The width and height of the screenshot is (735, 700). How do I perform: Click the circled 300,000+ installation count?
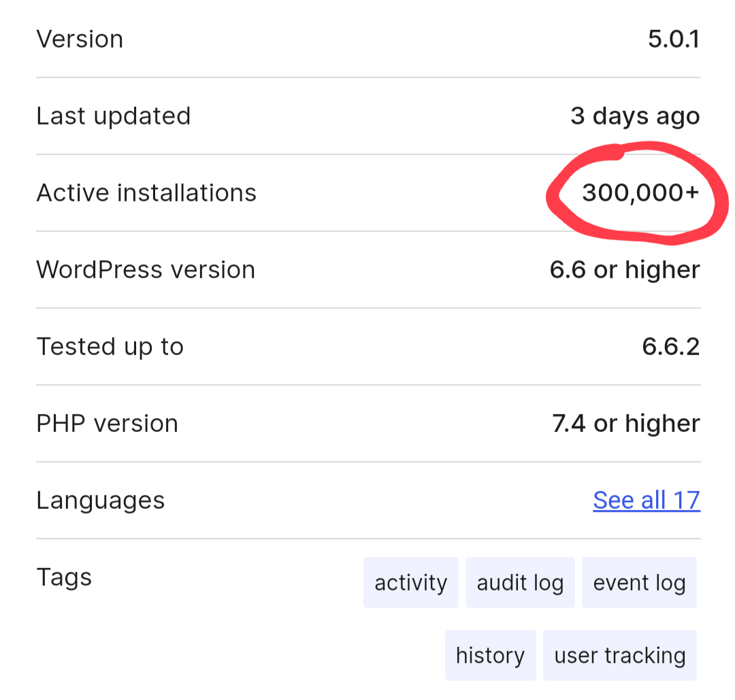(x=640, y=193)
